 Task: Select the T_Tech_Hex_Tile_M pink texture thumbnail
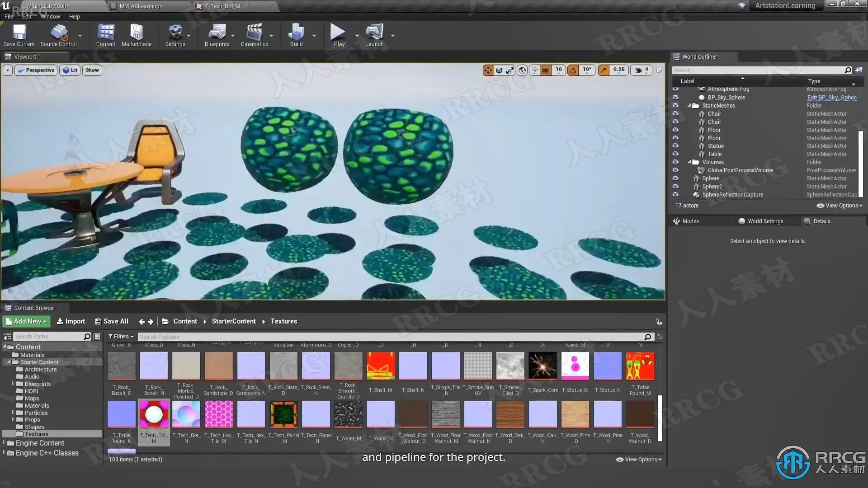click(x=218, y=414)
